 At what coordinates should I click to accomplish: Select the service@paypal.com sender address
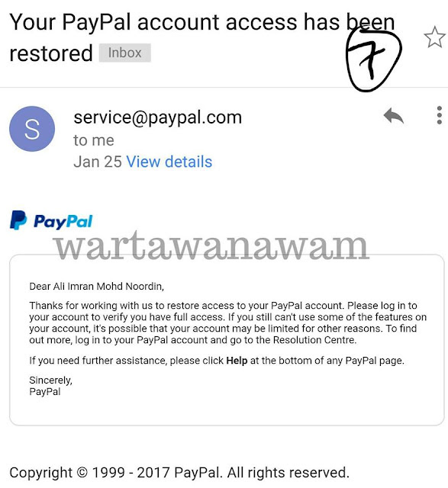[x=158, y=117]
